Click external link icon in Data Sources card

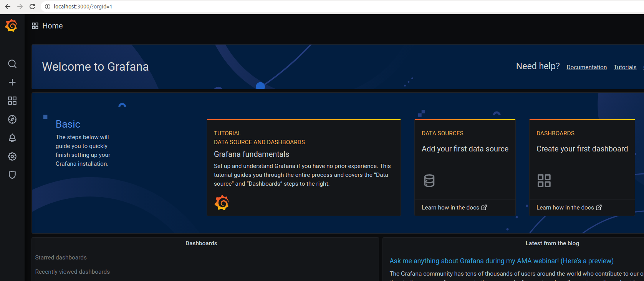point(484,208)
